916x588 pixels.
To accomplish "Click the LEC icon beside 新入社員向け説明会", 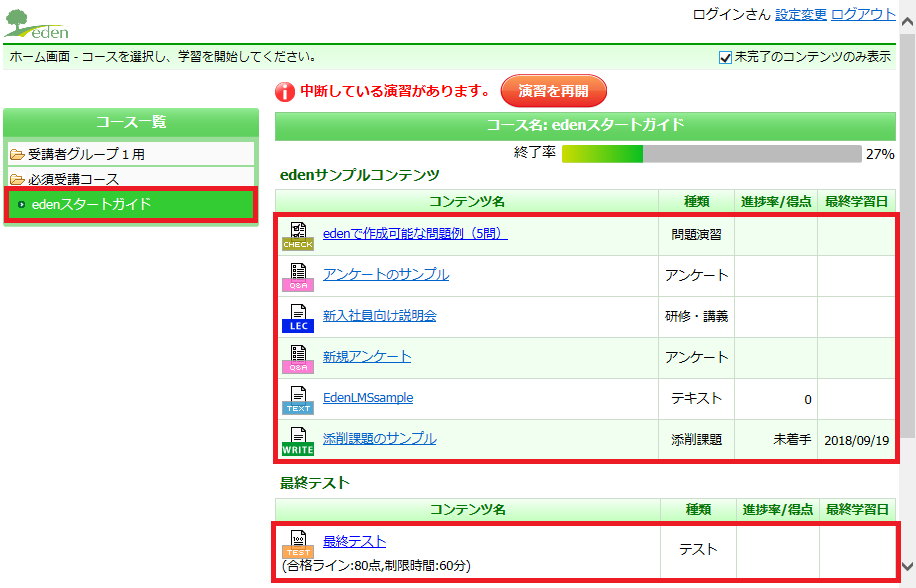I will [298, 318].
